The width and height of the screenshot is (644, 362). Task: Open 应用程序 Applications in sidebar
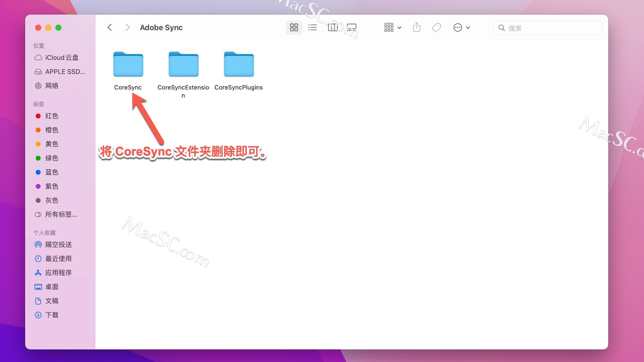[58, 273]
